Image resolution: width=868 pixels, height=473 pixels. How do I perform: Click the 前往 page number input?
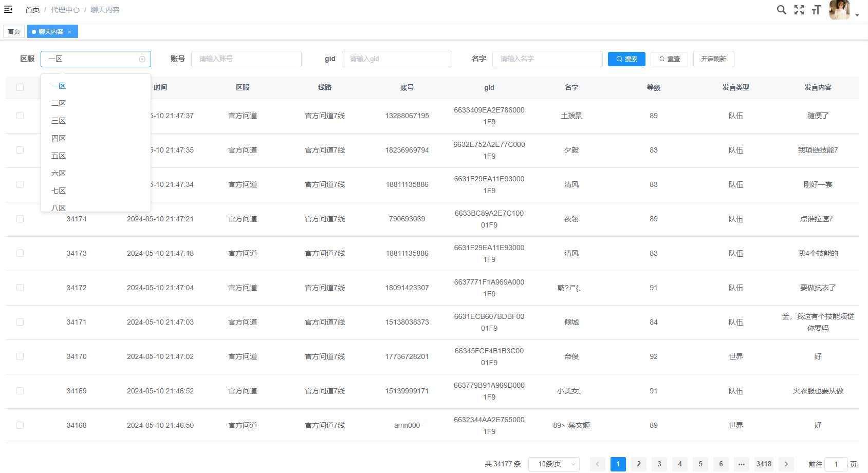pyautogui.click(x=836, y=464)
